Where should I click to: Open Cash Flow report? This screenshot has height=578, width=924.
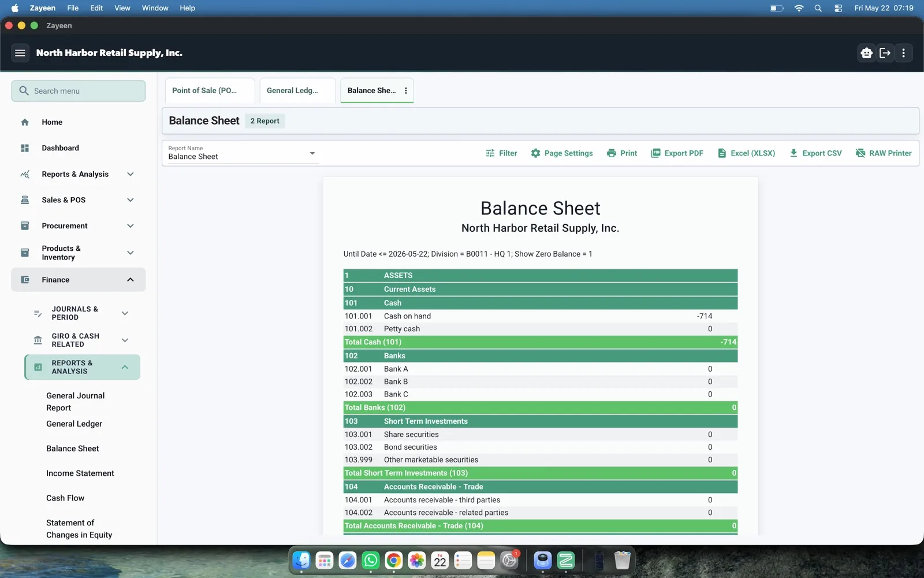click(65, 498)
